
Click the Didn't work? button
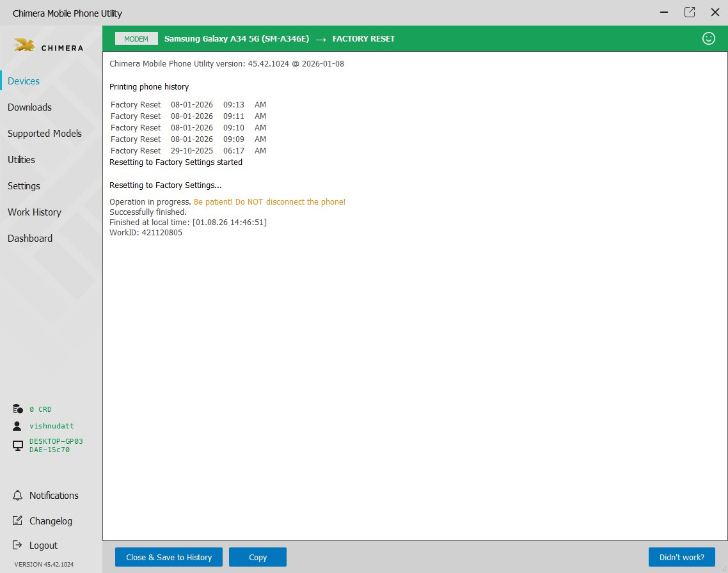(681, 557)
